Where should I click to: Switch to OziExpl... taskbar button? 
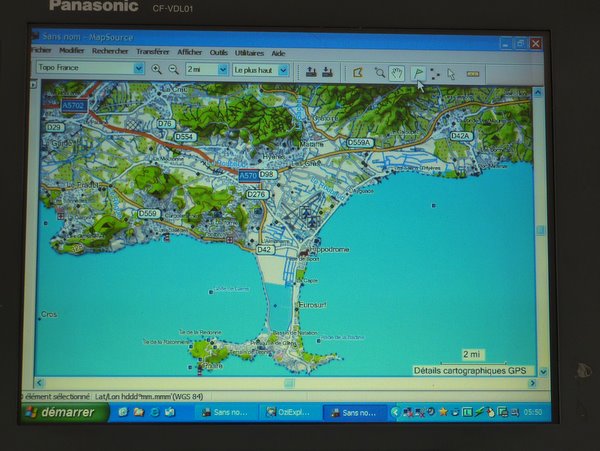[x=289, y=412]
